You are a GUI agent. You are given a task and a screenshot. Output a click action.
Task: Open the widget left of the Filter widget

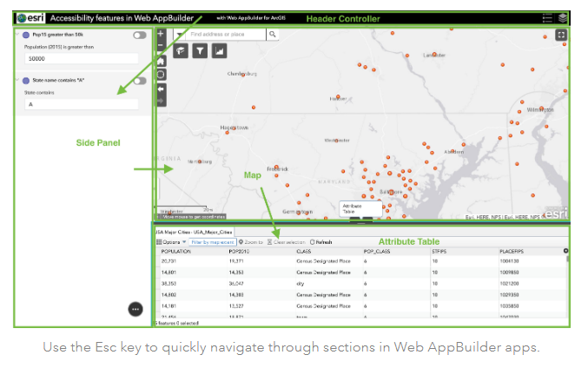pos(181,51)
